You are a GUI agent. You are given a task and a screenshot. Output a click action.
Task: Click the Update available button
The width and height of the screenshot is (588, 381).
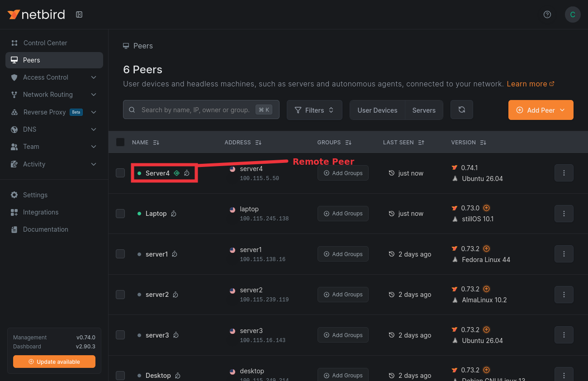tap(54, 362)
